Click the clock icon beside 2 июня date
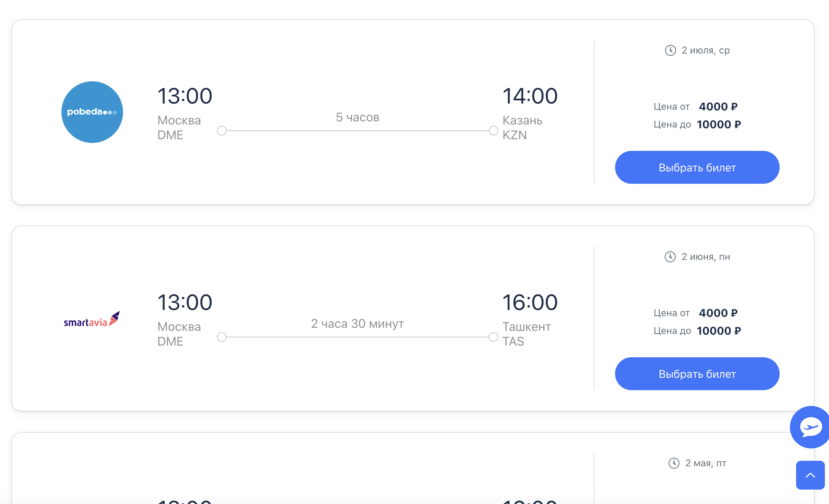This screenshot has width=829, height=504. [x=670, y=256]
